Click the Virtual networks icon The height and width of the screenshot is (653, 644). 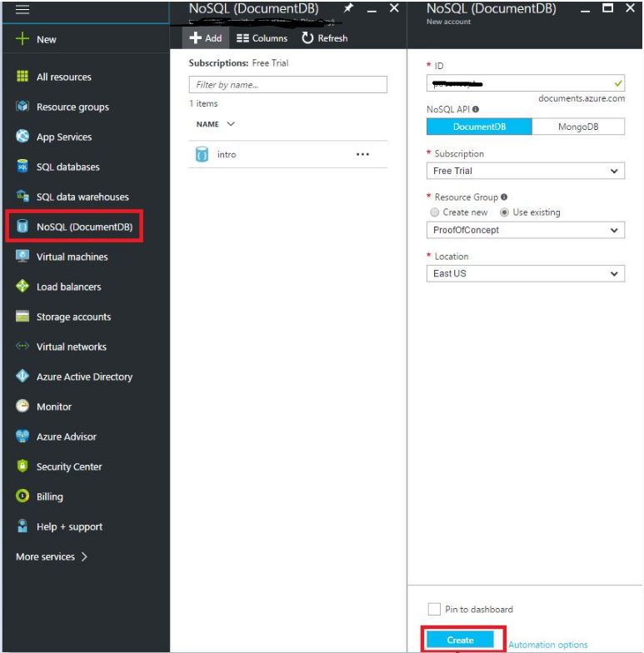point(22,346)
